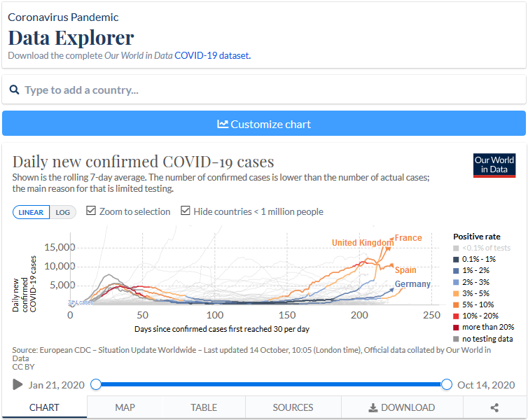Toggle the Zoom to selection checkbox
The image size is (528, 420).
[x=91, y=211]
